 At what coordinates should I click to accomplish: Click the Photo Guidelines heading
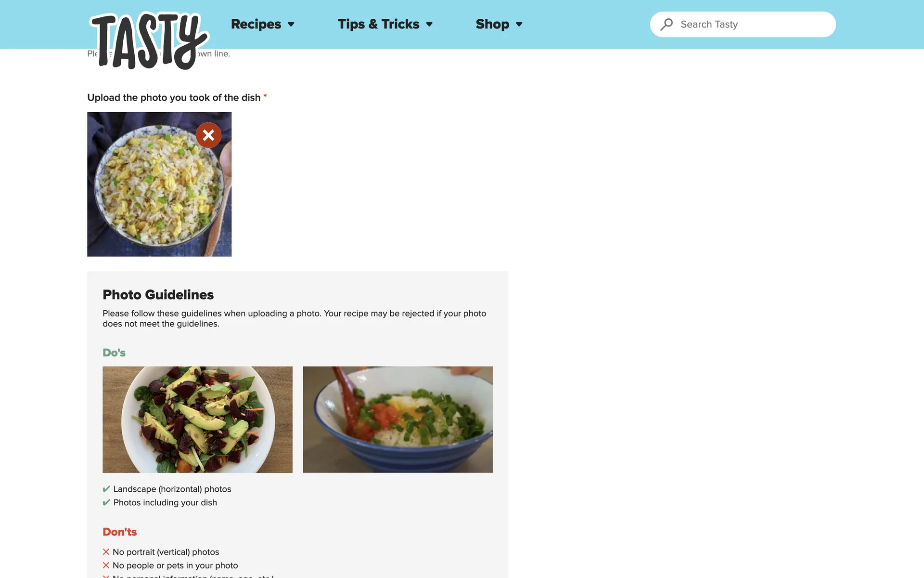point(158,295)
